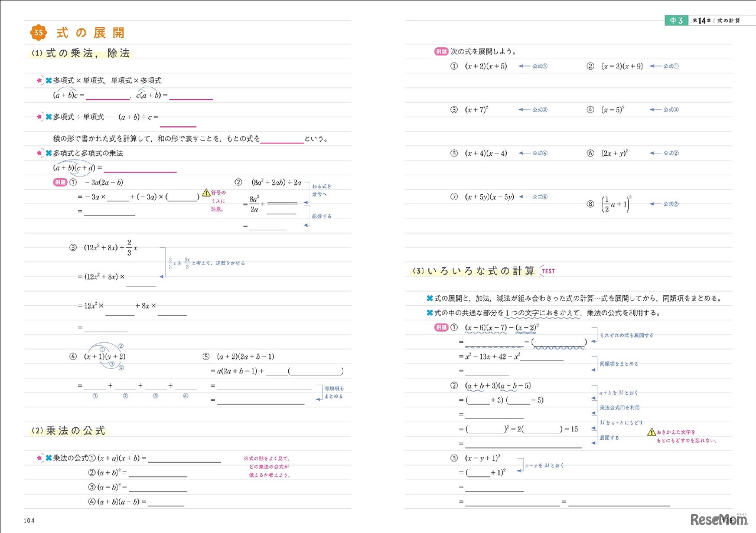Click the problem (12x²+8x)÷2/3x
The width and height of the screenshot is (756, 533).
pyautogui.click(x=111, y=248)
